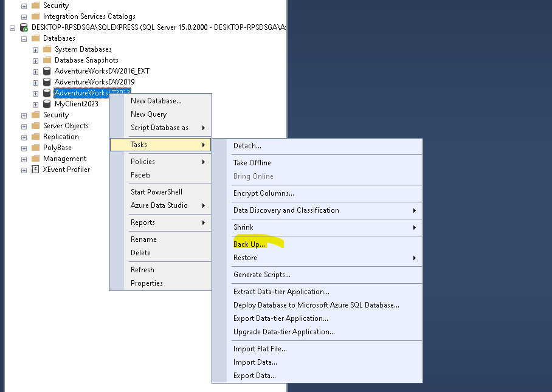
Task: Expand the AdventureWorksDW2016_EXT node
Action: pyautogui.click(x=35, y=72)
